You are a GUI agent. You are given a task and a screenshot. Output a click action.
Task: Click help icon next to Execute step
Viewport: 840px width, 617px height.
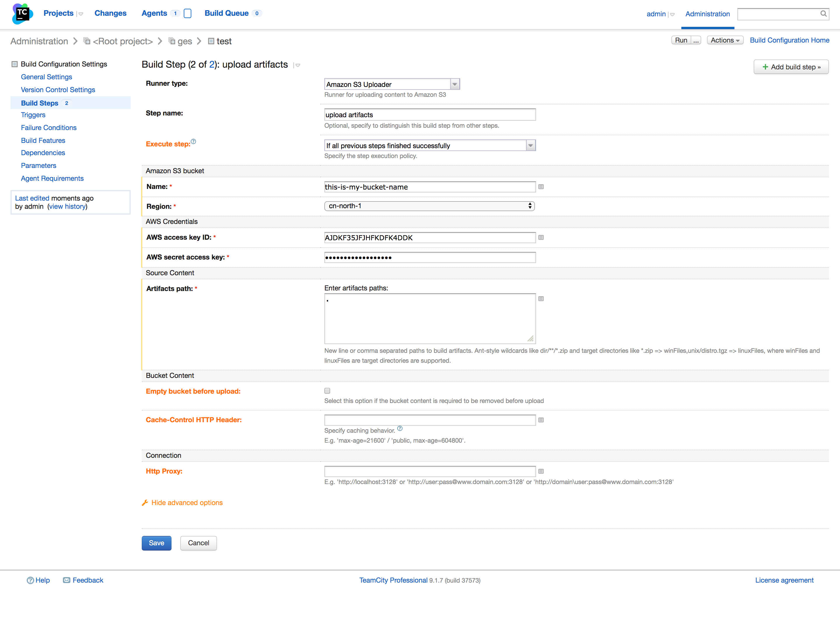(x=193, y=141)
